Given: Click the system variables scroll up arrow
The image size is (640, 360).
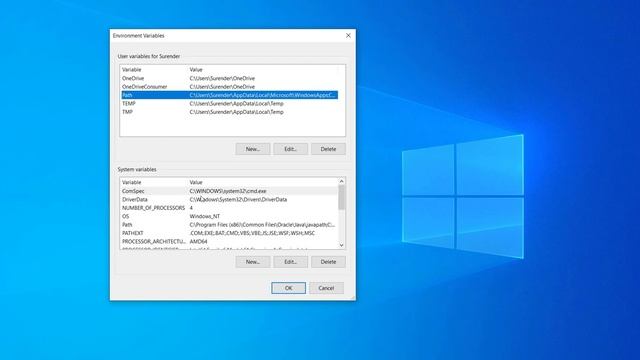Looking at the screenshot, I should [342, 181].
